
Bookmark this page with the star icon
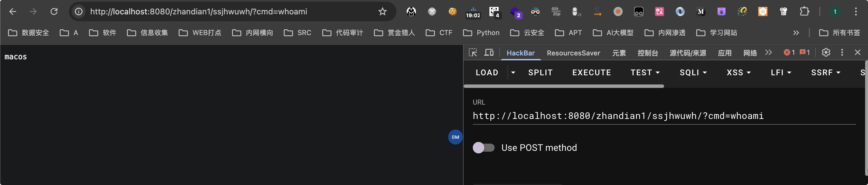383,12
